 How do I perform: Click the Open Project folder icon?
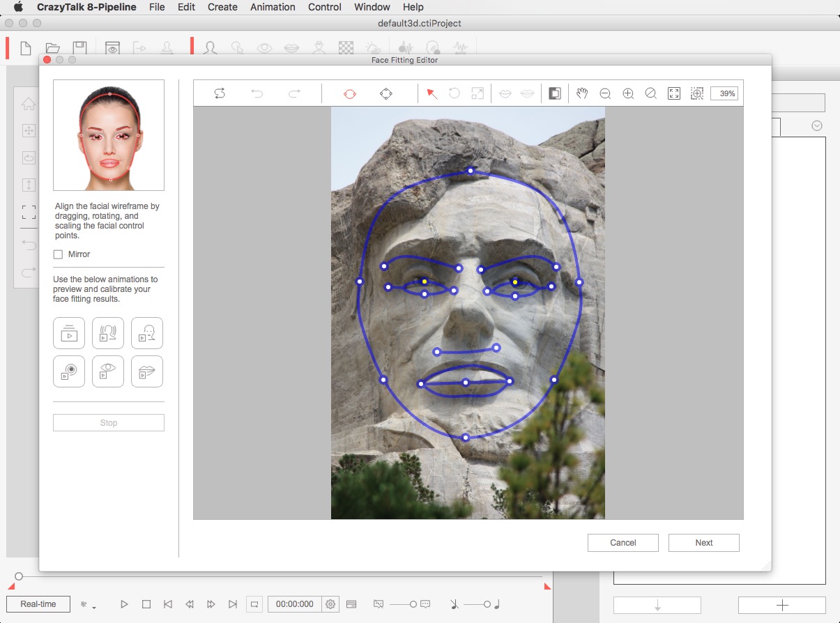coord(52,48)
